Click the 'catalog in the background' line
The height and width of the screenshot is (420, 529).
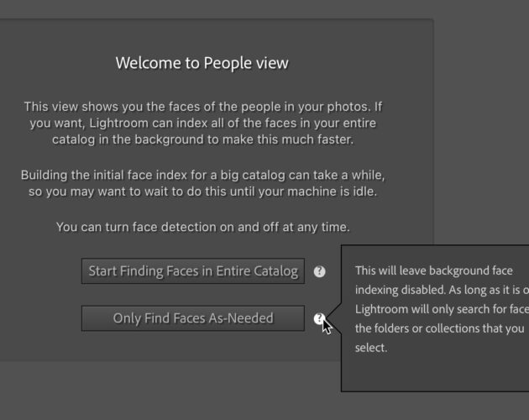(x=202, y=139)
